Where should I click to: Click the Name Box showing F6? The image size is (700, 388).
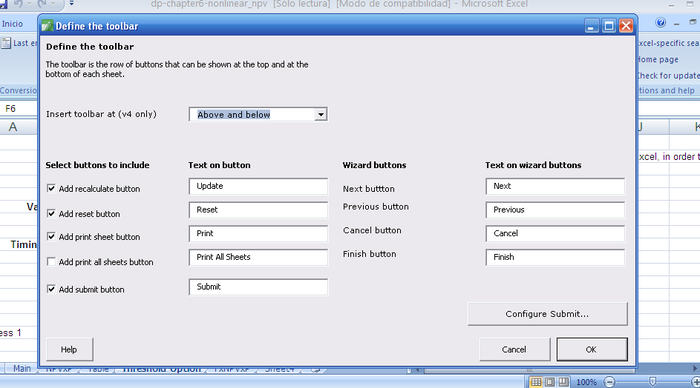(x=19, y=108)
